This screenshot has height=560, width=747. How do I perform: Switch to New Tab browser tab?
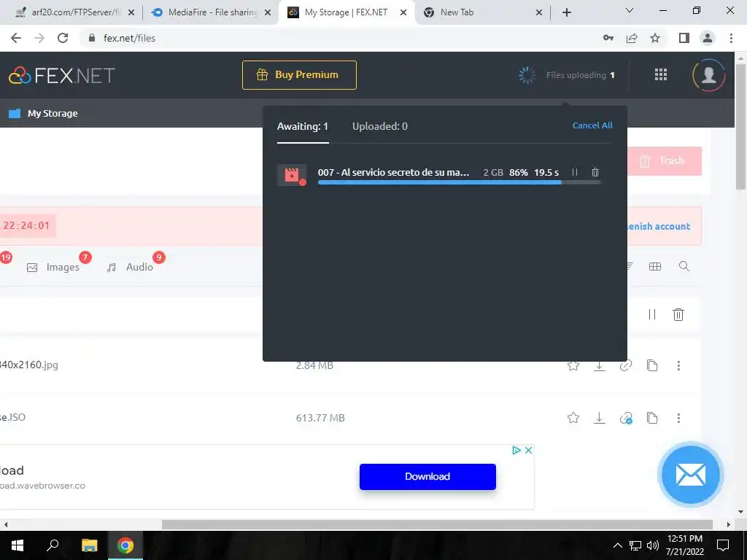coord(483,12)
